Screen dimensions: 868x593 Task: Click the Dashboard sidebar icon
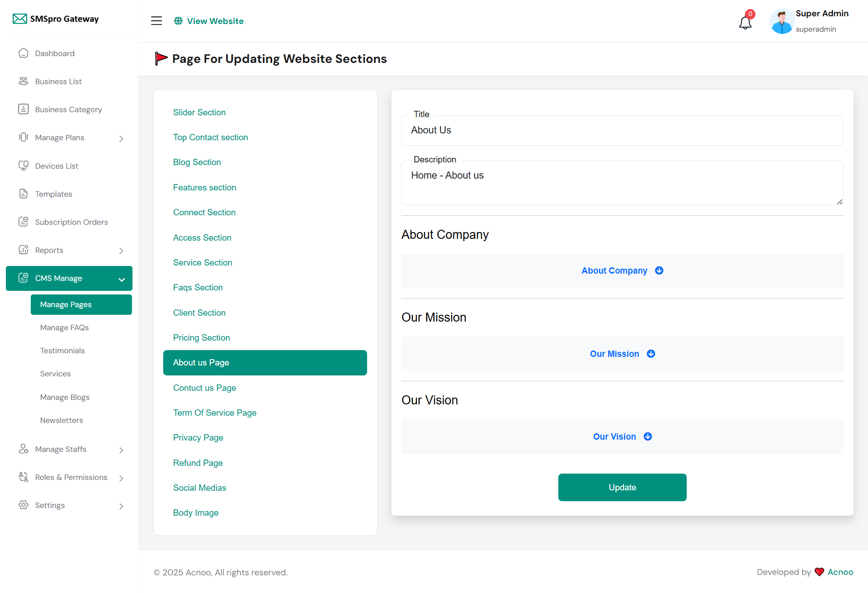[x=24, y=53]
